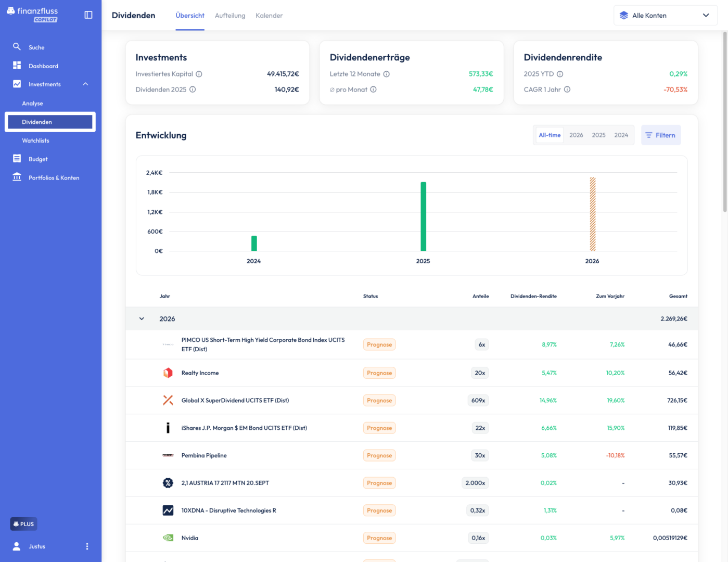Click the Budget icon in sidebar
This screenshot has width=728, height=562.
click(17, 159)
